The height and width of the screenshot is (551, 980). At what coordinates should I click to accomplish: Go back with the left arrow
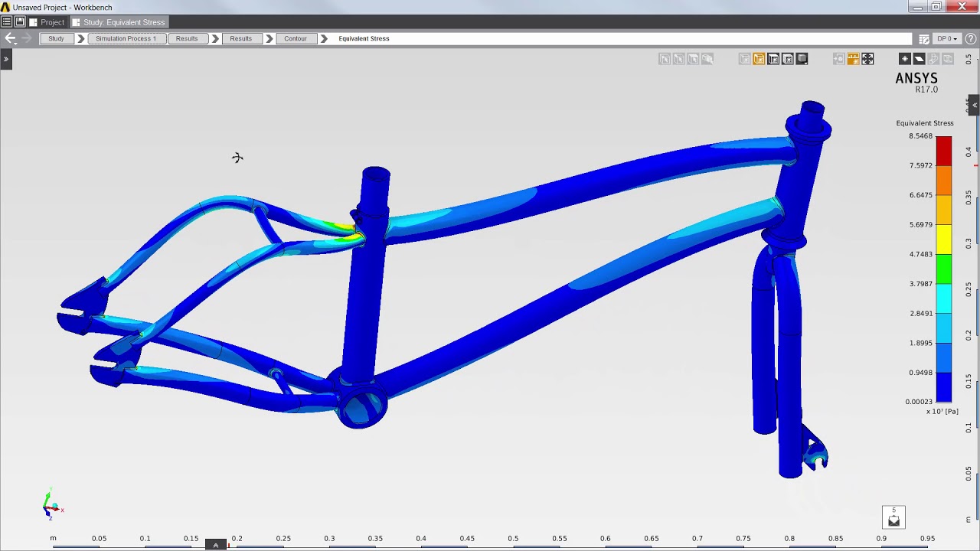click(10, 38)
